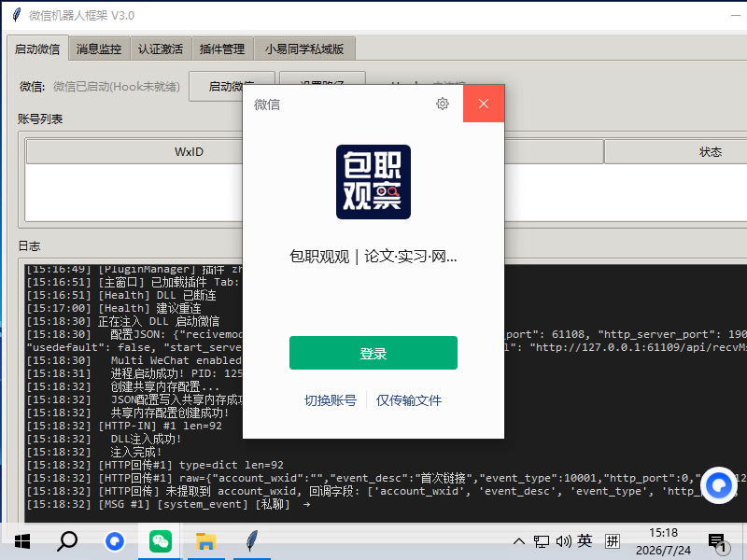Open the WeChat login settings gear
747x560 pixels.
442,104
